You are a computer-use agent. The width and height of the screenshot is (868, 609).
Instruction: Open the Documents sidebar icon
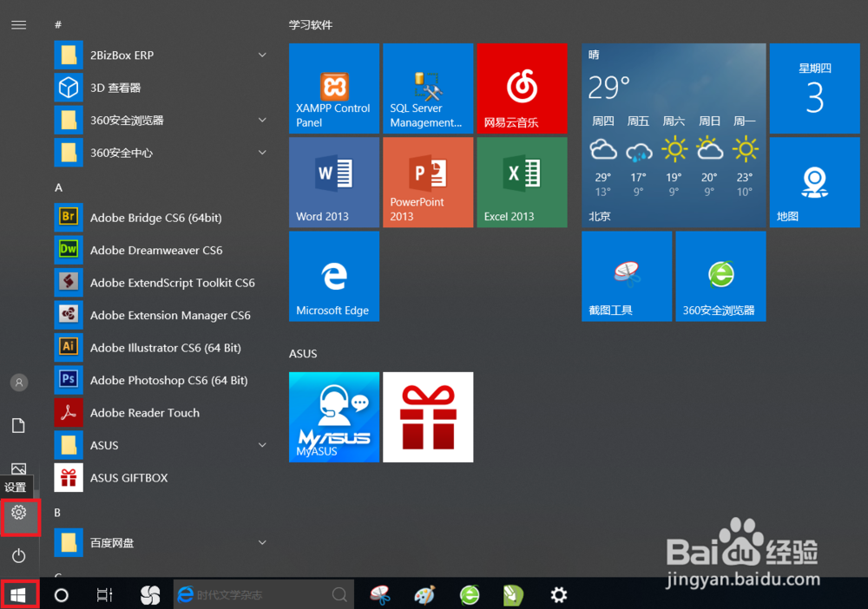click(x=19, y=425)
